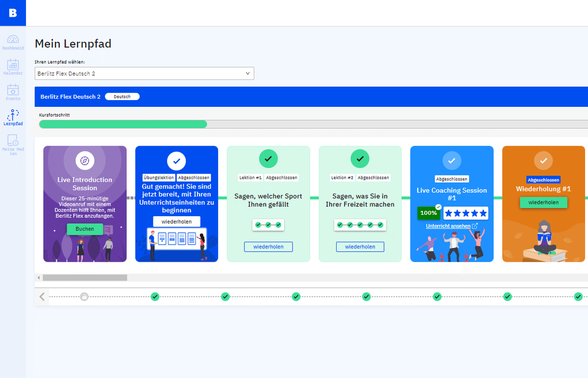
Task: Open Dashboard from sidebar
Action: [13, 43]
